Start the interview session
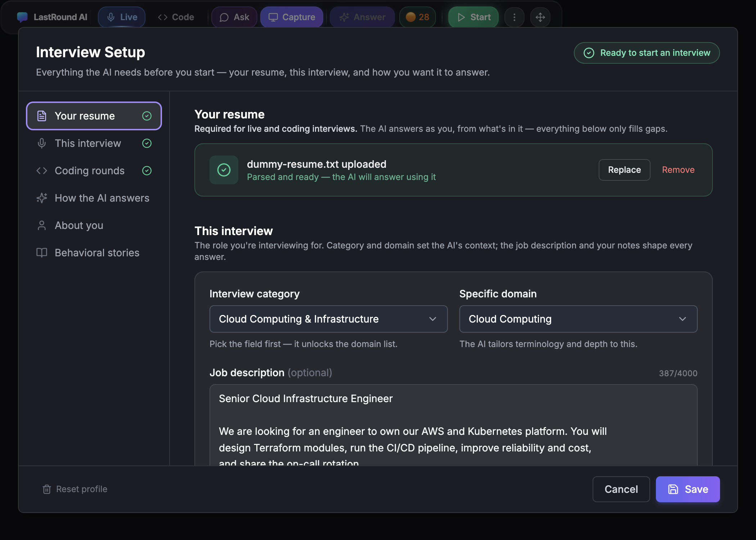The width and height of the screenshot is (756, 540). click(473, 17)
